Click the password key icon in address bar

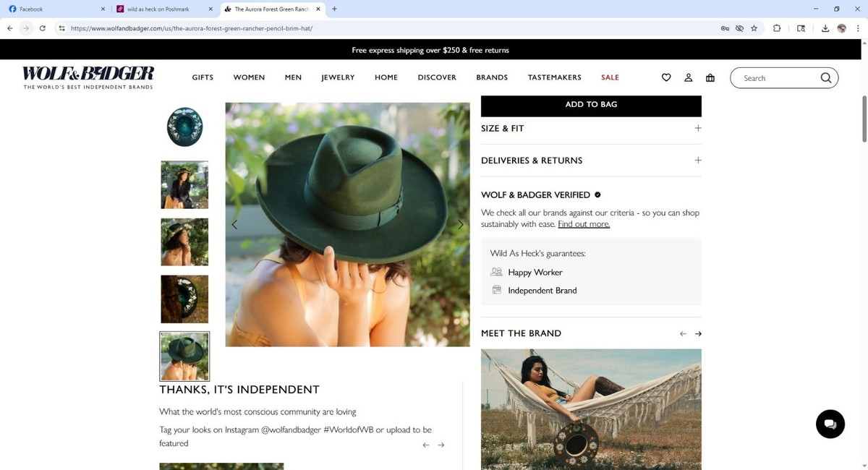click(725, 28)
